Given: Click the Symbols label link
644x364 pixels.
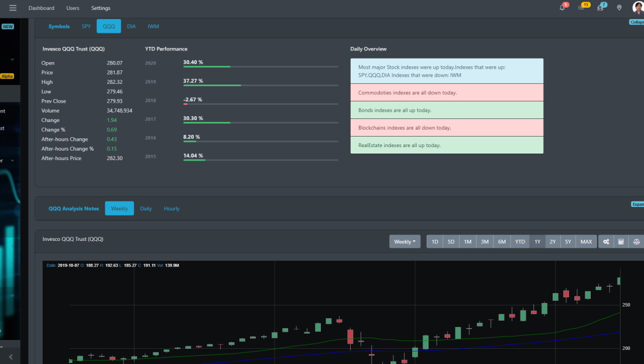Looking at the screenshot, I should (59, 26).
